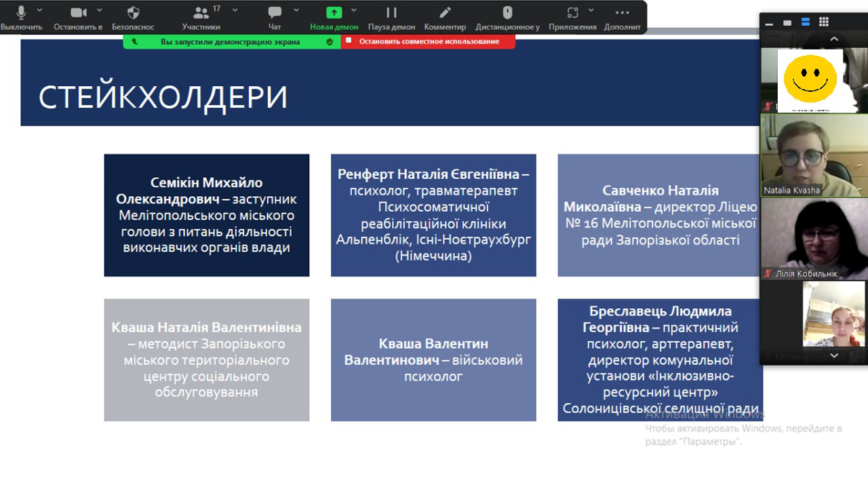Image resolution: width=868 pixels, height=488 pixels.
Task: Expand the arrow next to Участники
Action: pos(235,10)
